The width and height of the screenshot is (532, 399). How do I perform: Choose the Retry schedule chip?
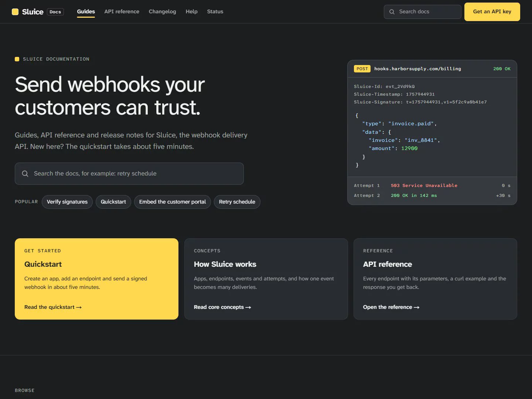click(237, 202)
